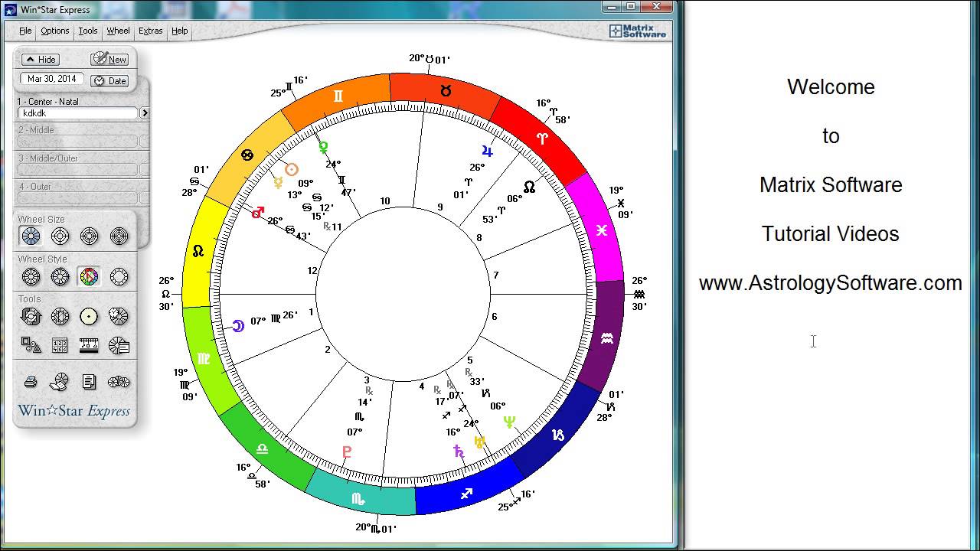The height and width of the screenshot is (551, 980).
Task: Click the pink Pluto glyph in chart
Action: click(x=347, y=452)
